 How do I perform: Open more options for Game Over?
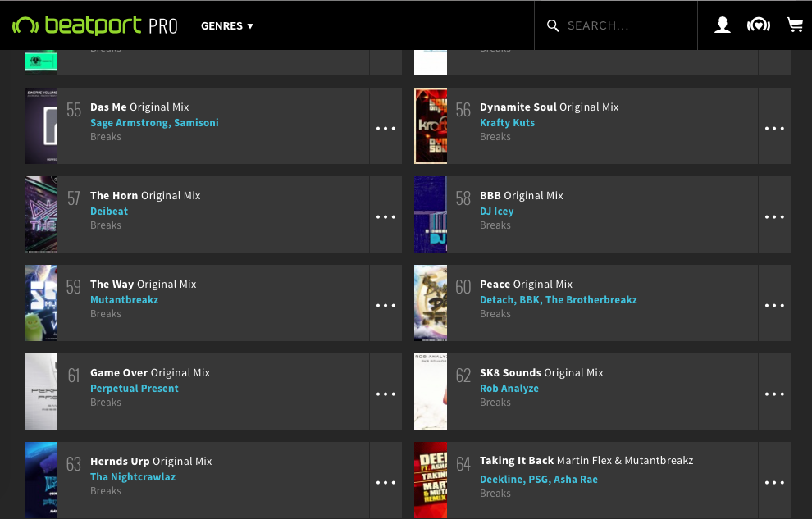(x=385, y=394)
